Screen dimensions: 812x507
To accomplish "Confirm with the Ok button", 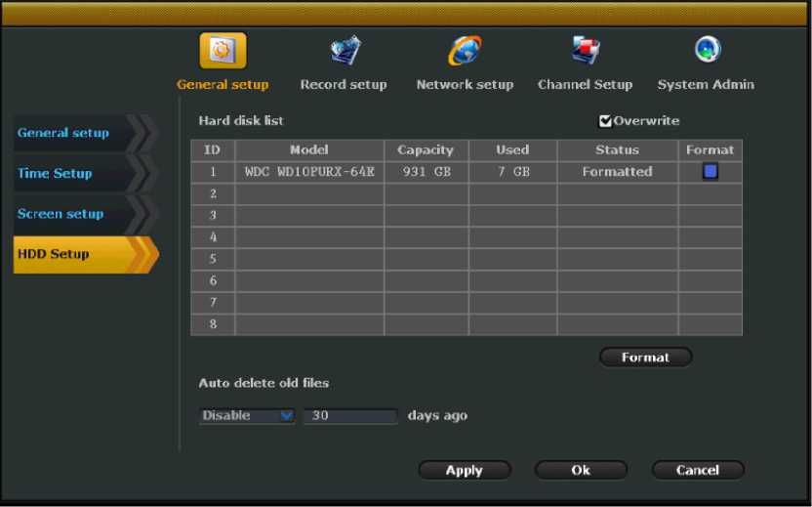I will [581, 470].
